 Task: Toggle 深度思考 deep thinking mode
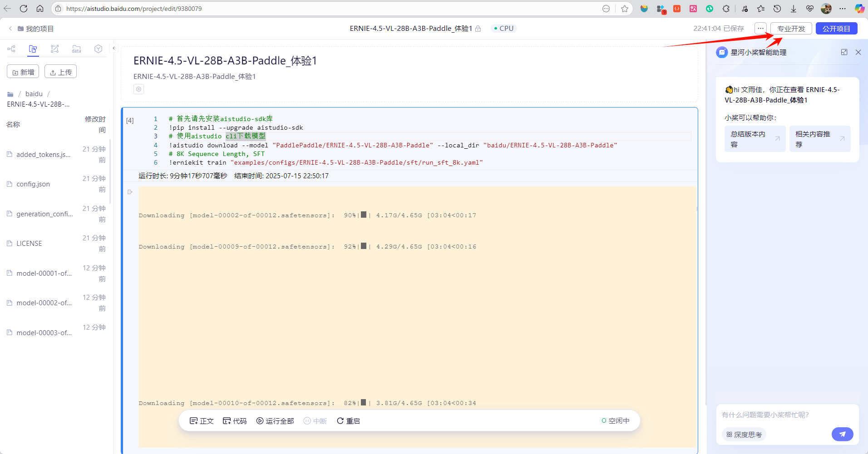pos(744,434)
